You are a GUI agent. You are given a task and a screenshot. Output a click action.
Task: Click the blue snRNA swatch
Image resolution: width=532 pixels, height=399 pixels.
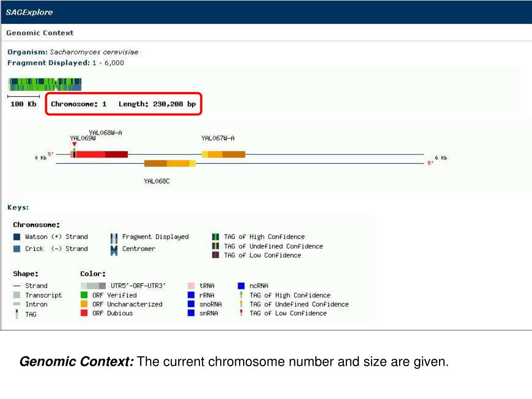[x=191, y=313]
